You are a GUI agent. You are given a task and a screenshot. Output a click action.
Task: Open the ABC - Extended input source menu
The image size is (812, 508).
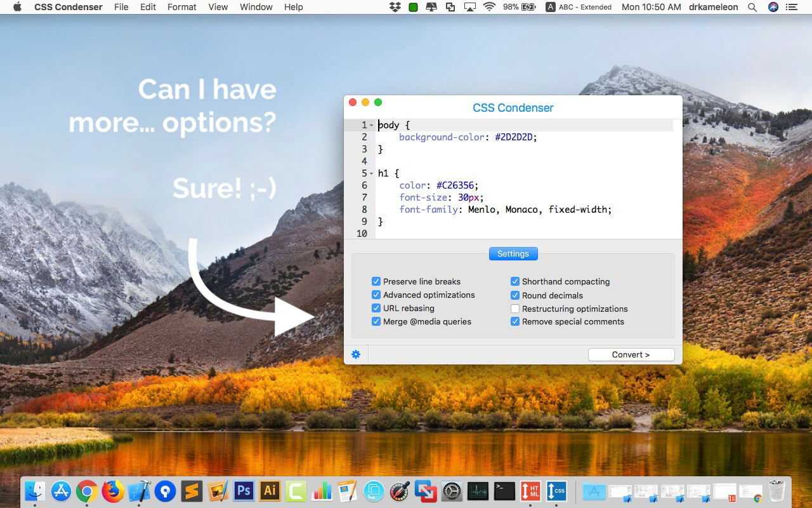click(x=578, y=7)
